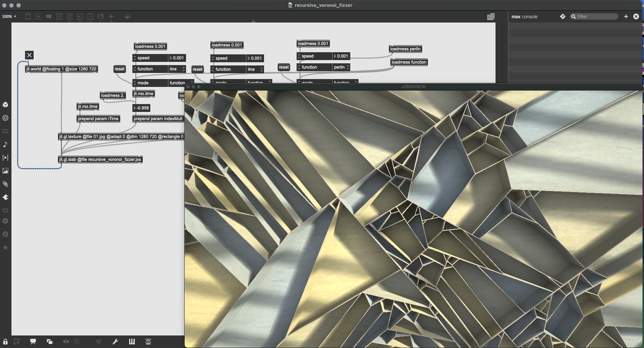Open the Objects browser in left sidebar
The width and height of the screenshot is (644, 348).
5,104
